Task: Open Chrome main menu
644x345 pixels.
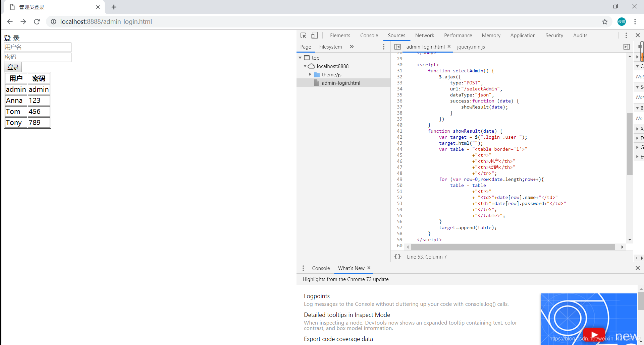Action: tap(635, 22)
